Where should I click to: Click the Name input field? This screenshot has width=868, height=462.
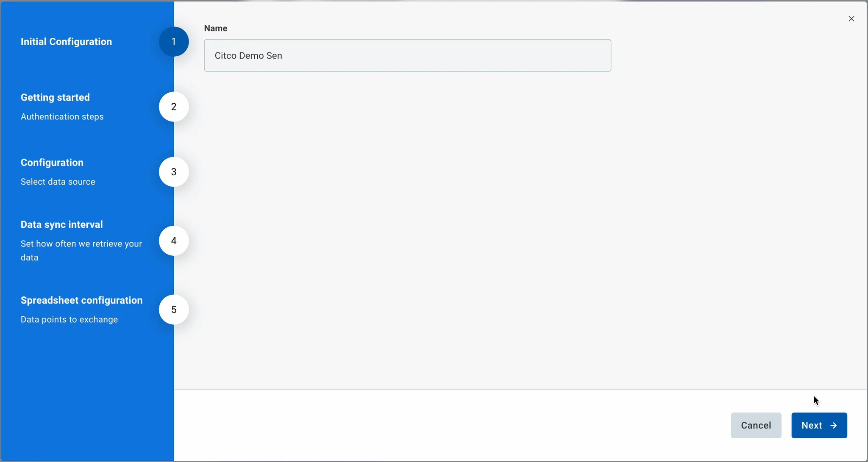click(x=407, y=55)
